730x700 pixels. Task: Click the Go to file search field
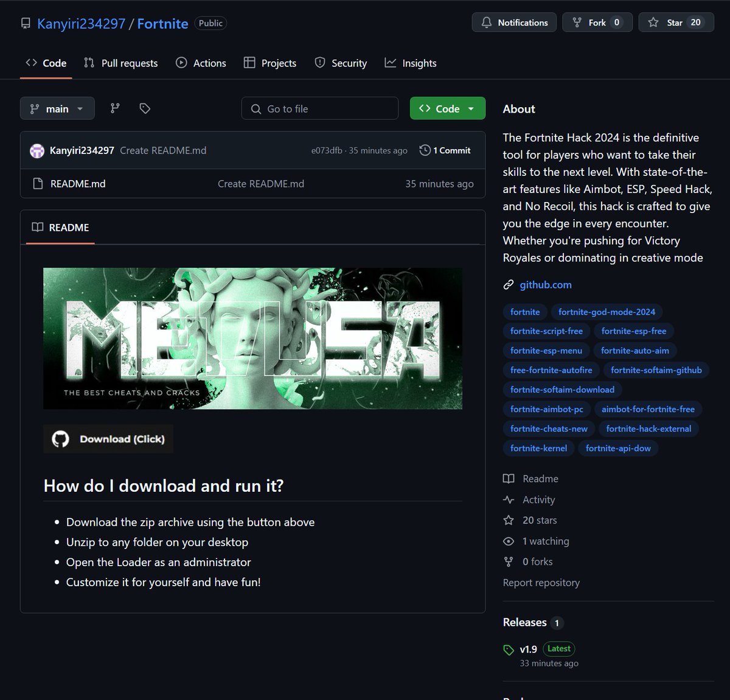[320, 108]
